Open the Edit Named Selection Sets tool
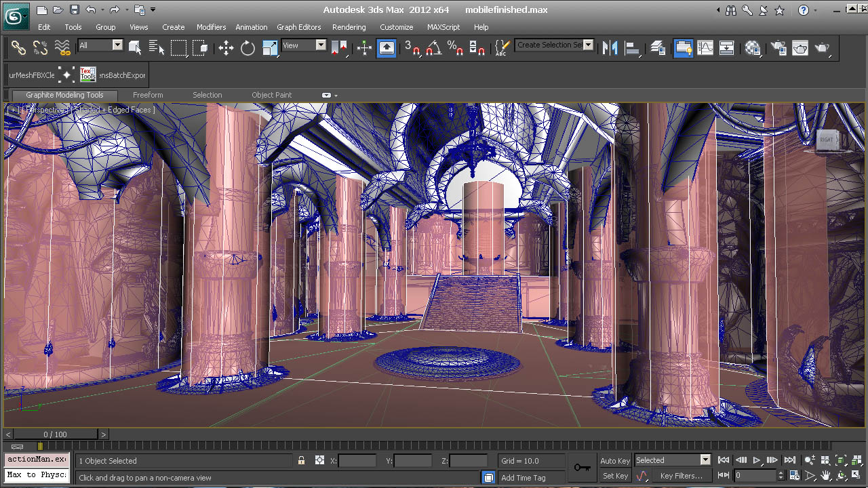Image resolution: width=868 pixels, height=488 pixels. 501,47
